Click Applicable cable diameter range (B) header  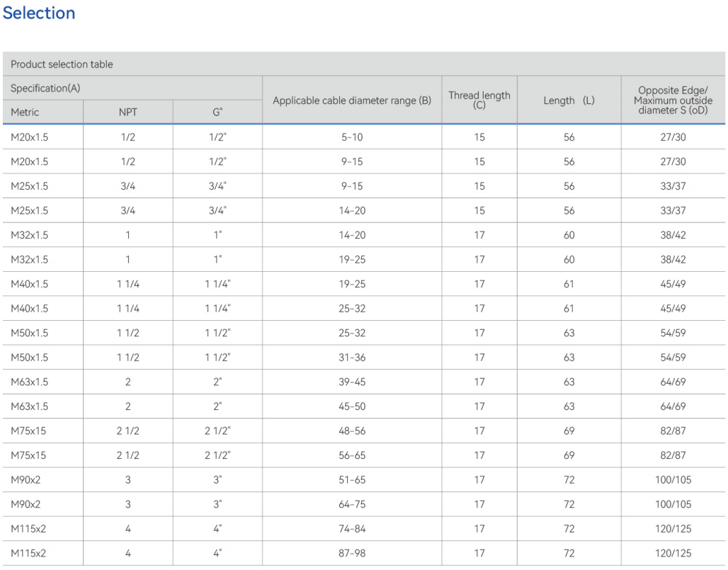click(352, 101)
